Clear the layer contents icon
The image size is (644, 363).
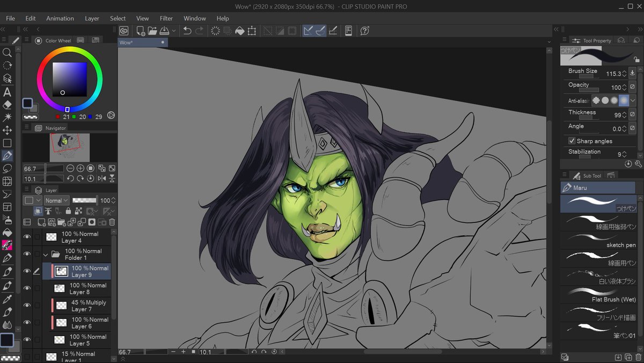pyautogui.click(x=215, y=31)
